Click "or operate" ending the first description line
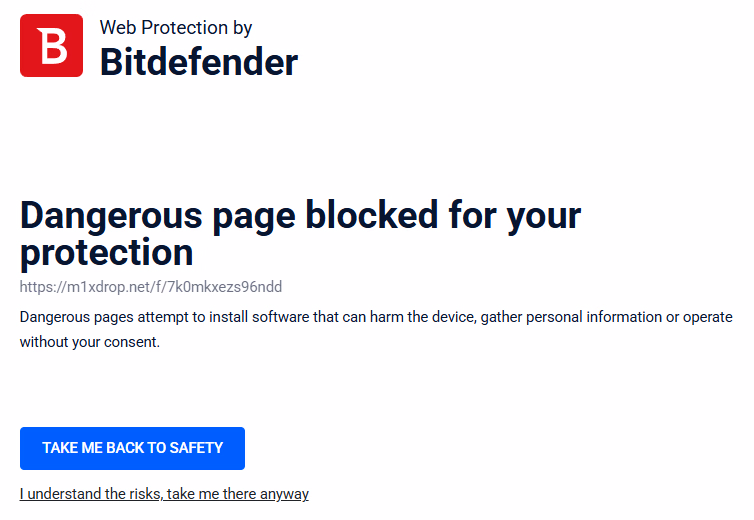754x520 pixels. (x=700, y=317)
